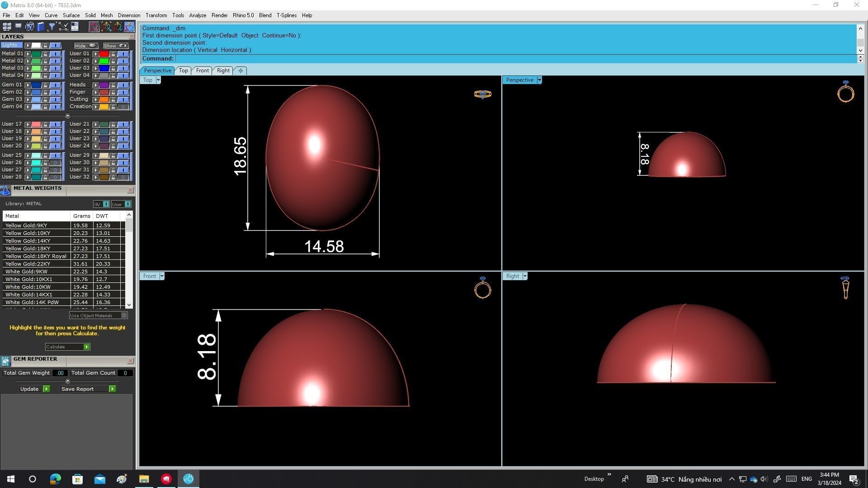The image size is (868, 488).
Task: Click the Metal Weights panel pyramid icon
Action: coord(5,190)
